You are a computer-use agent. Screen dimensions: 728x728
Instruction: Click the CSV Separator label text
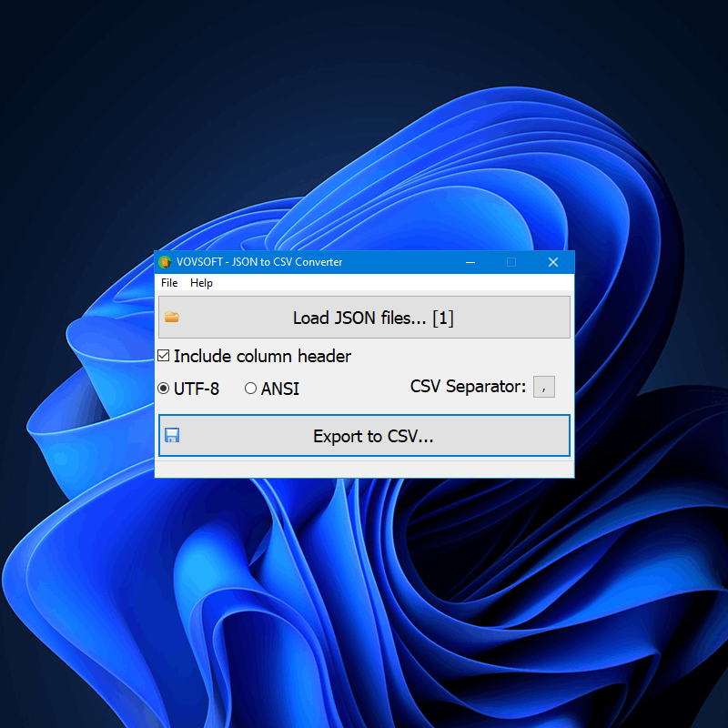click(x=467, y=387)
